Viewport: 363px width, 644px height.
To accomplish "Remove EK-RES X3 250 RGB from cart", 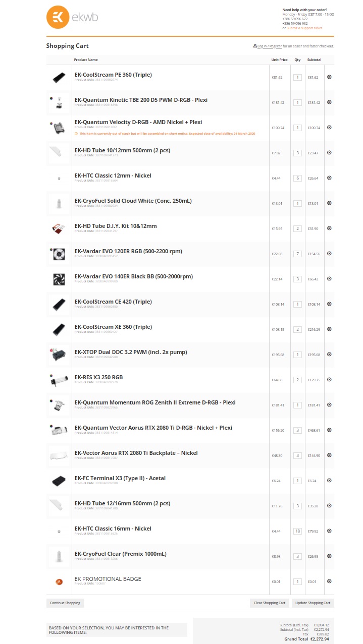I will coord(329,380).
